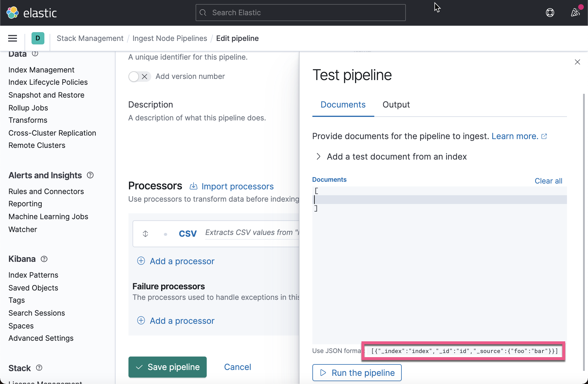Run the pipeline
Screen dimensions: 588x384
click(357, 373)
